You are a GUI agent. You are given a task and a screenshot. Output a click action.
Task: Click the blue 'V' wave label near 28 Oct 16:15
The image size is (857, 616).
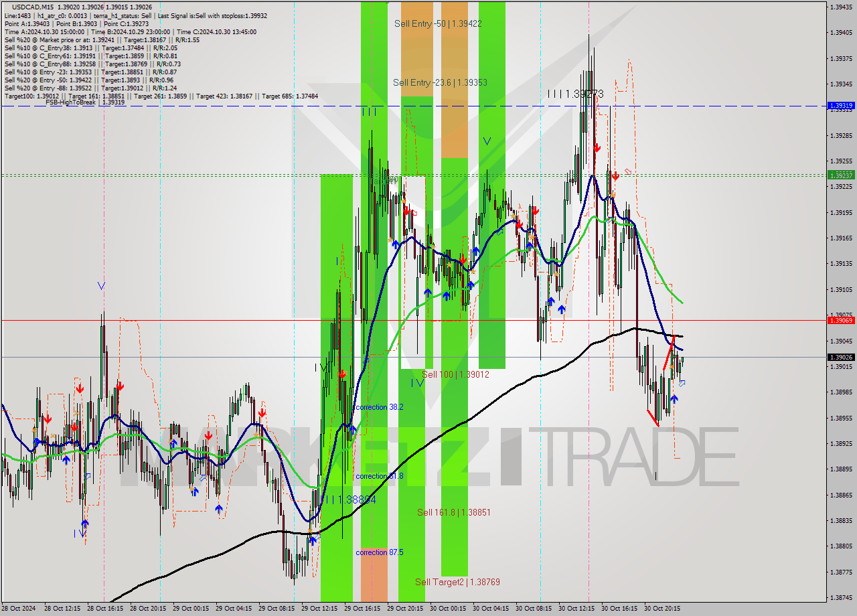pyautogui.click(x=101, y=286)
